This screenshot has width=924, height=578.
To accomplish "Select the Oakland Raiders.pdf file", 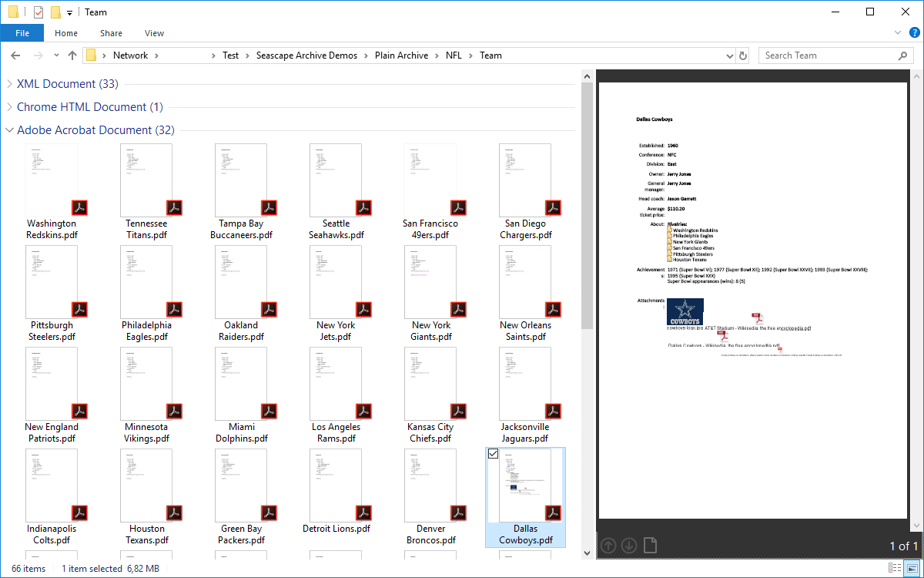I will pos(241,293).
